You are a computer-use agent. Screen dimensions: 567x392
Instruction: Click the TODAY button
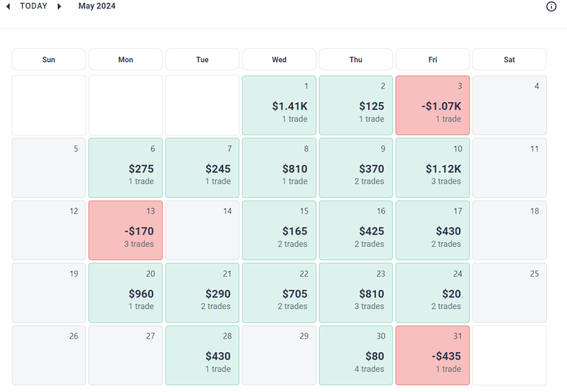pyautogui.click(x=34, y=6)
